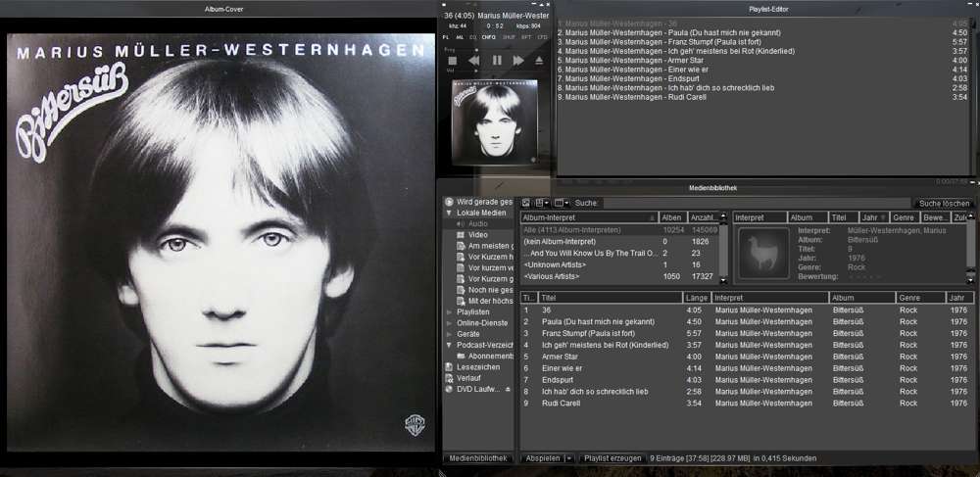Sort artists by Album-Interpret column header

coord(588,217)
